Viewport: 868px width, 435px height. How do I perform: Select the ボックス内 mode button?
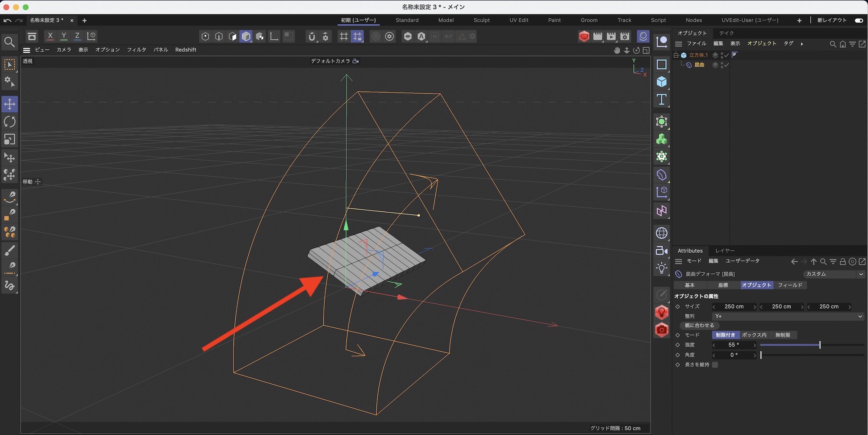click(754, 335)
